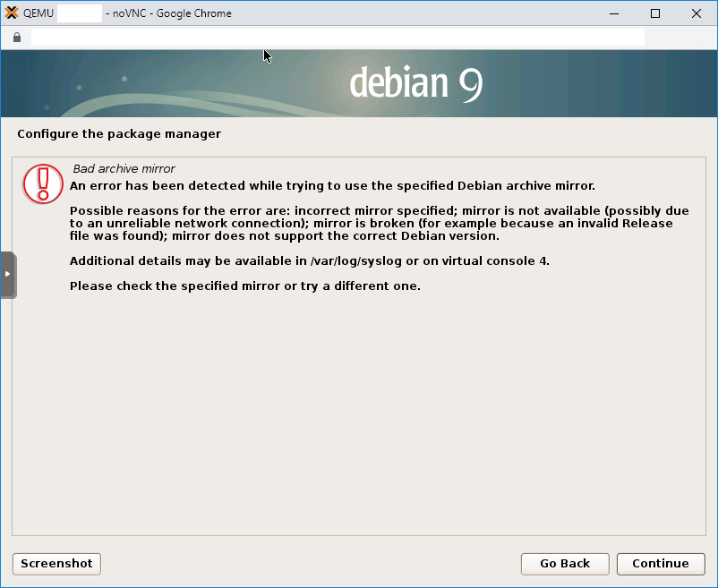
Task: Click the 'An error has been detected' sentence
Action: tap(332, 186)
